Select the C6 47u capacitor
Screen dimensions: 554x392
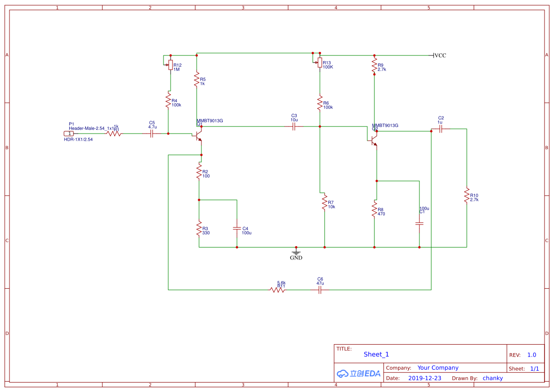tap(320, 290)
